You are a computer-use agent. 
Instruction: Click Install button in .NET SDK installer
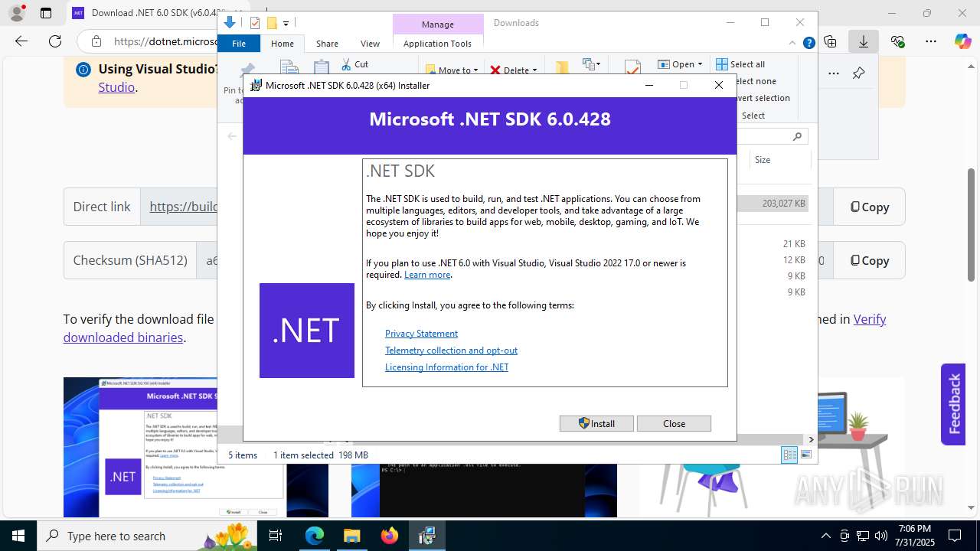[x=596, y=423]
